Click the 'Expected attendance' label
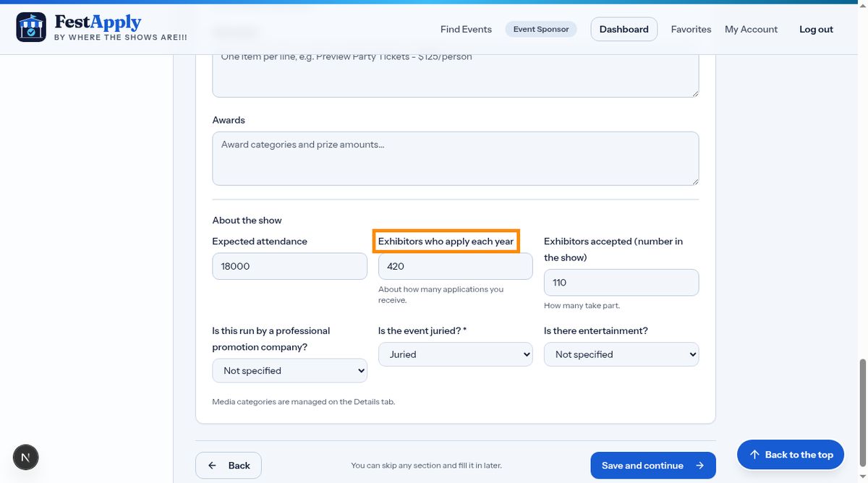 pyautogui.click(x=260, y=241)
